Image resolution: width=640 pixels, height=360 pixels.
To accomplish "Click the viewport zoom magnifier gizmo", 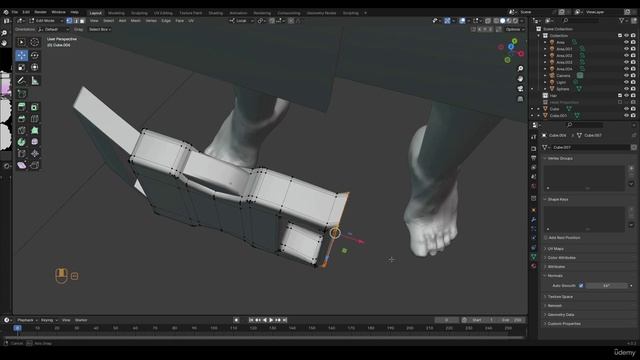I will (x=520, y=69).
